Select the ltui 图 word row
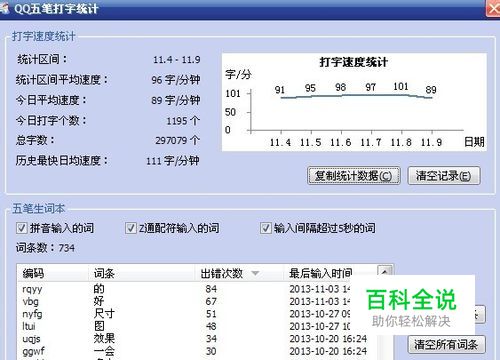Image resolution: width=500 pixels, height=360 pixels. (197, 326)
